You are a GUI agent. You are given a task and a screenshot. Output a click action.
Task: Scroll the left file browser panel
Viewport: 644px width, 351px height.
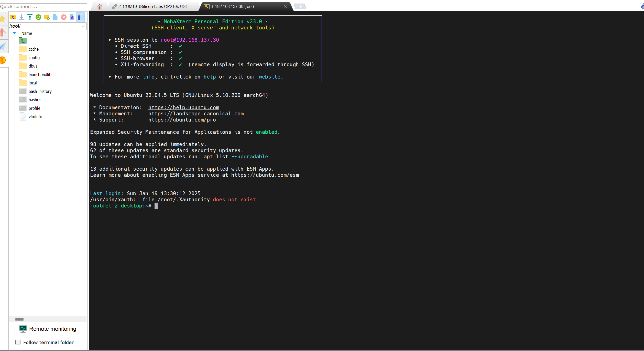[19, 319]
